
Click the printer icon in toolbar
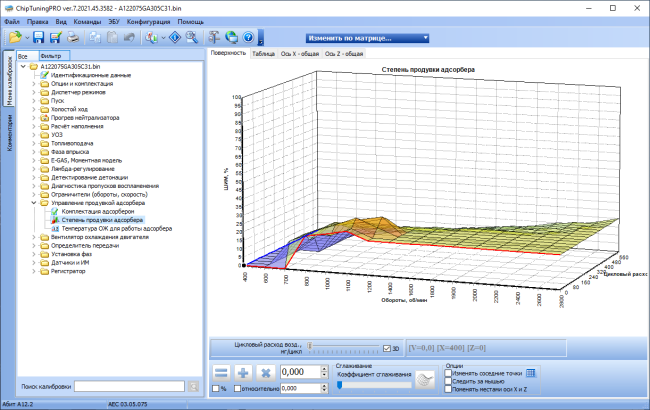[x=73, y=38]
